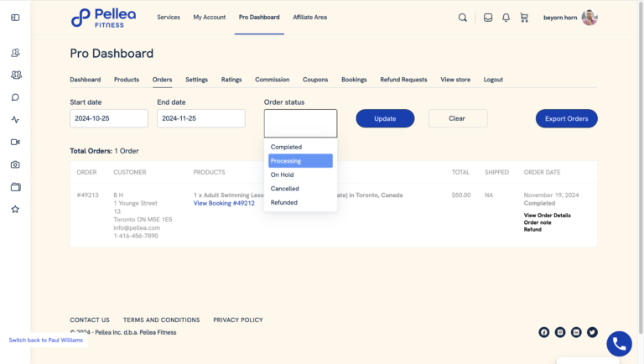Click the Refund link for order #49213
Viewport: 644px width, 364px height.
[532, 229]
